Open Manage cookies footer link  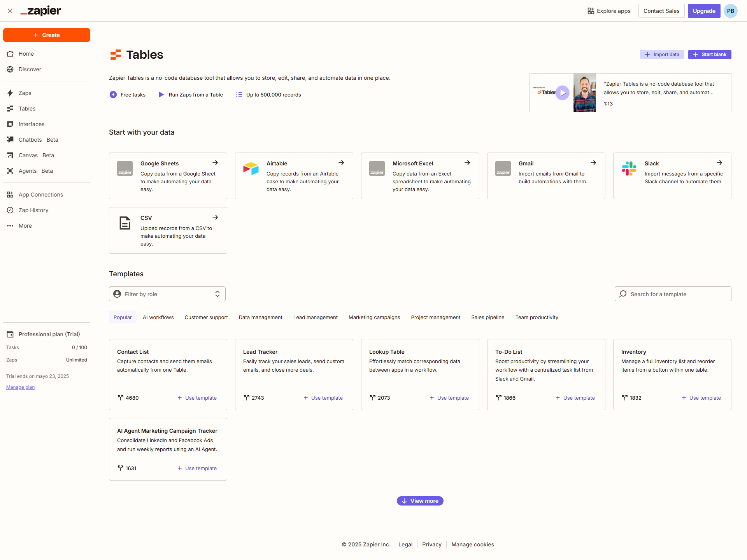[473, 544]
